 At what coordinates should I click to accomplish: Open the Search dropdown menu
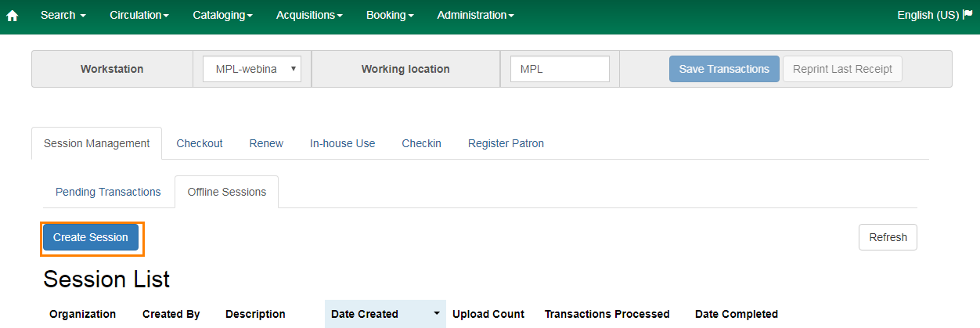[x=63, y=15]
